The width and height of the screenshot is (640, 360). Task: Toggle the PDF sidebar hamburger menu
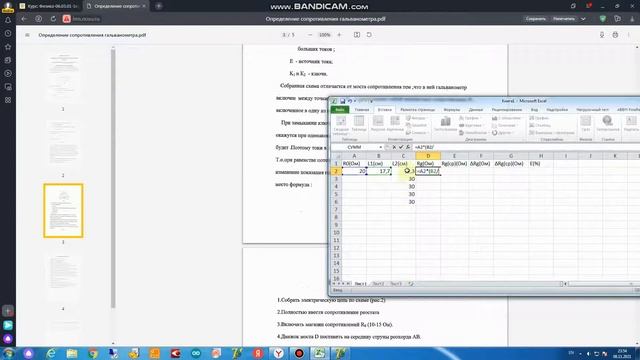(27, 35)
